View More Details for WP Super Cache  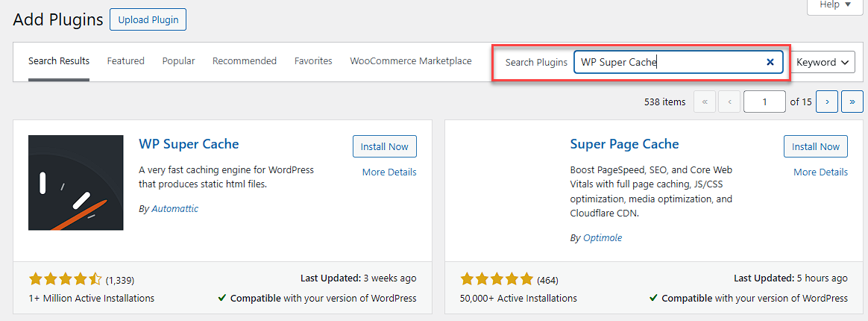click(x=389, y=172)
